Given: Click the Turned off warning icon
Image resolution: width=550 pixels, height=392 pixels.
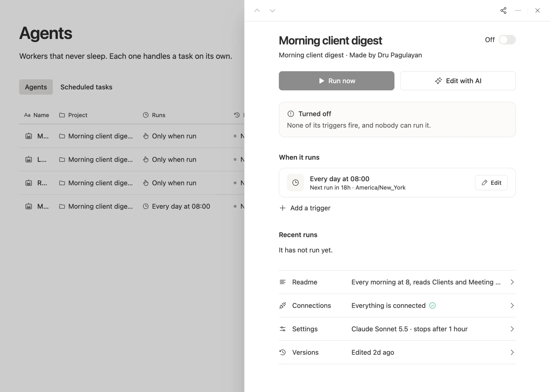Looking at the screenshot, I should (291, 114).
